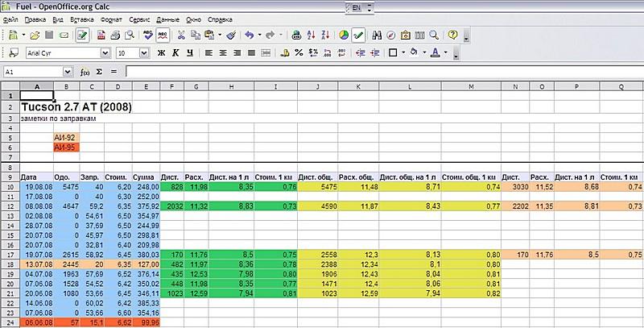This screenshot has width=644, height=328.
Task: Toggle underline Ч formatting
Action: point(190,53)
